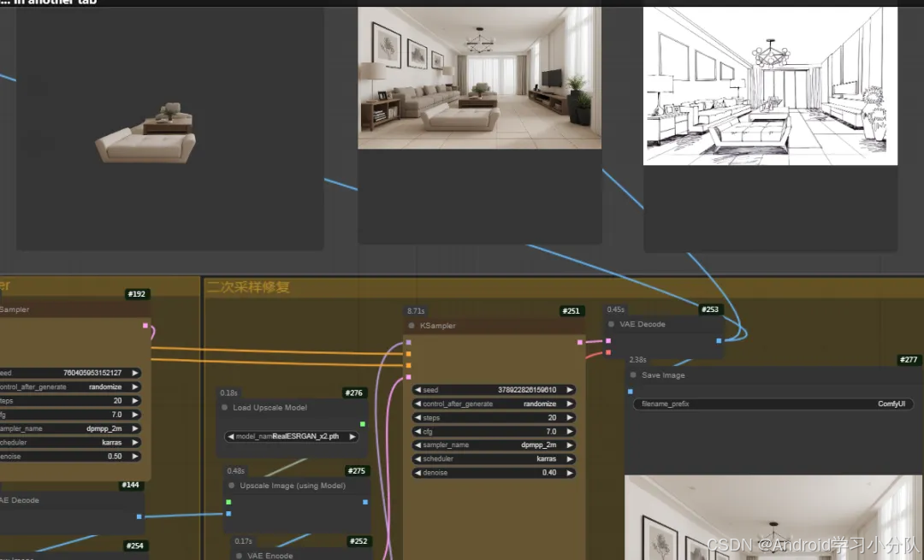924x560 pixels.
Task: Click right arrow beside cfg 7.0 in node #192
Action: (x=135, y=415)
